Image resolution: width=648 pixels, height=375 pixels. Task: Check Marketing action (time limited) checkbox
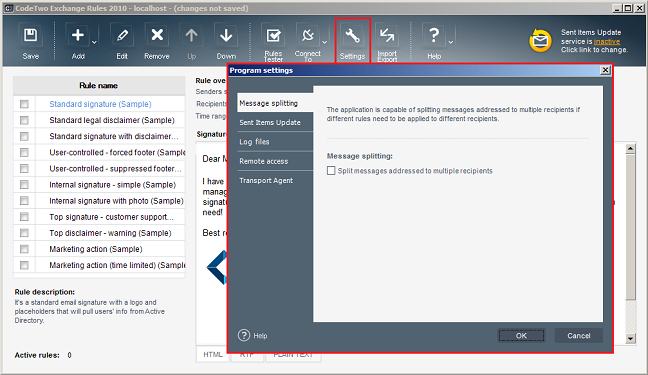pos(24,265)
